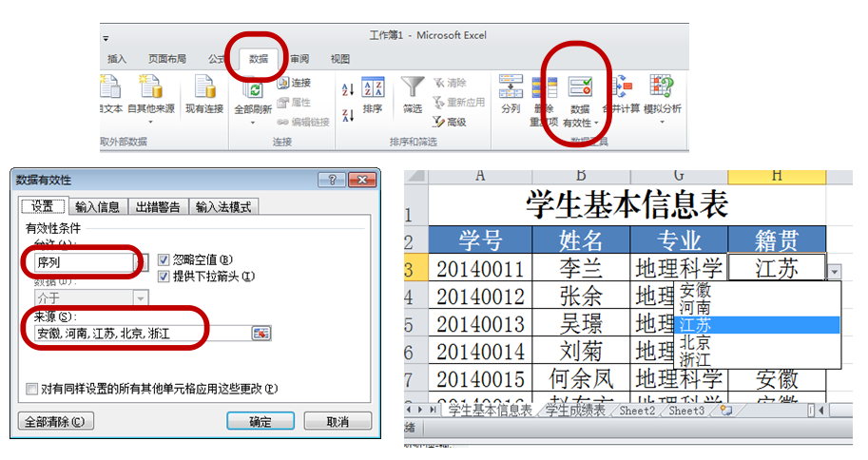Select the 设置 dialog tab
Viewport: 868px width, 460px height.
pyautogui.click(x=43, y=206)
